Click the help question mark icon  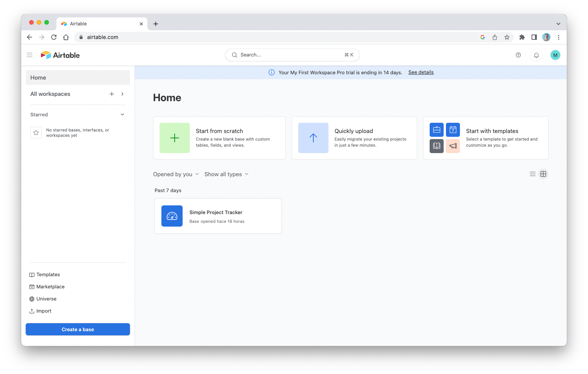518,55
